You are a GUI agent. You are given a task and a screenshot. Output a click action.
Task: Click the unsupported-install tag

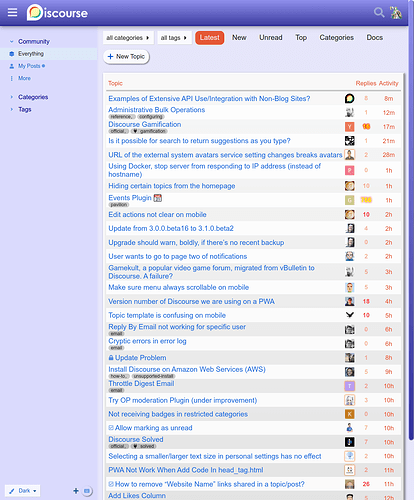(154, 376)
